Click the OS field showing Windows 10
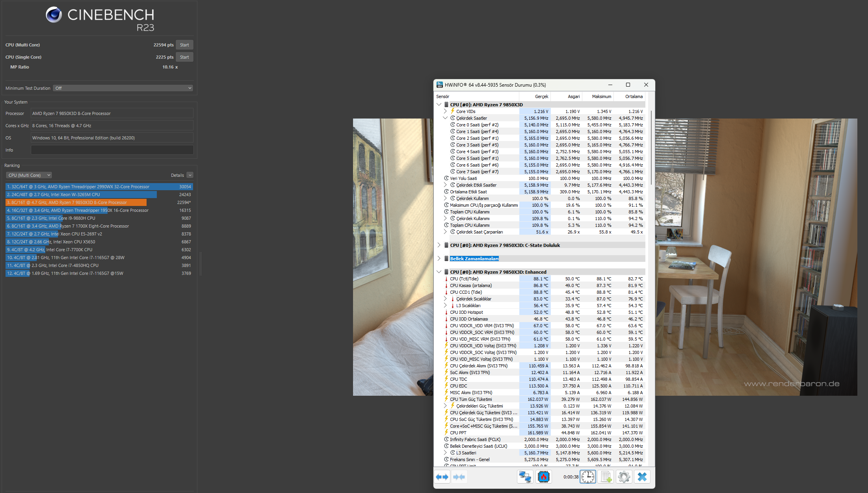Screen dimensions: 868x493 coord(112,138)
